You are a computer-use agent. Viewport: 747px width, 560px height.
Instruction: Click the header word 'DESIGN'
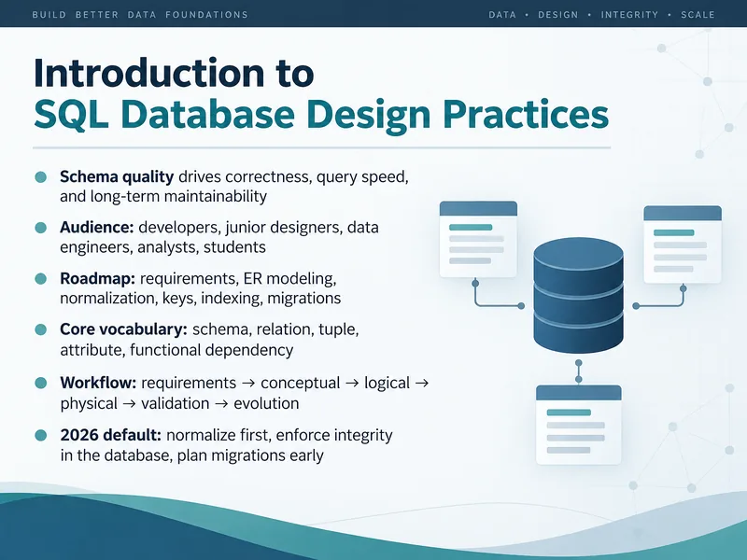(x=557, y=15)
